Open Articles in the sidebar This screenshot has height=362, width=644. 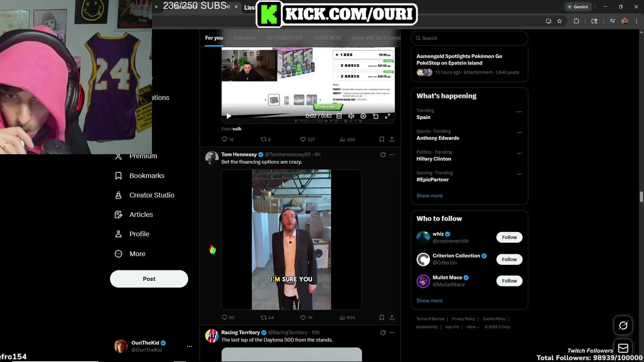134,215
